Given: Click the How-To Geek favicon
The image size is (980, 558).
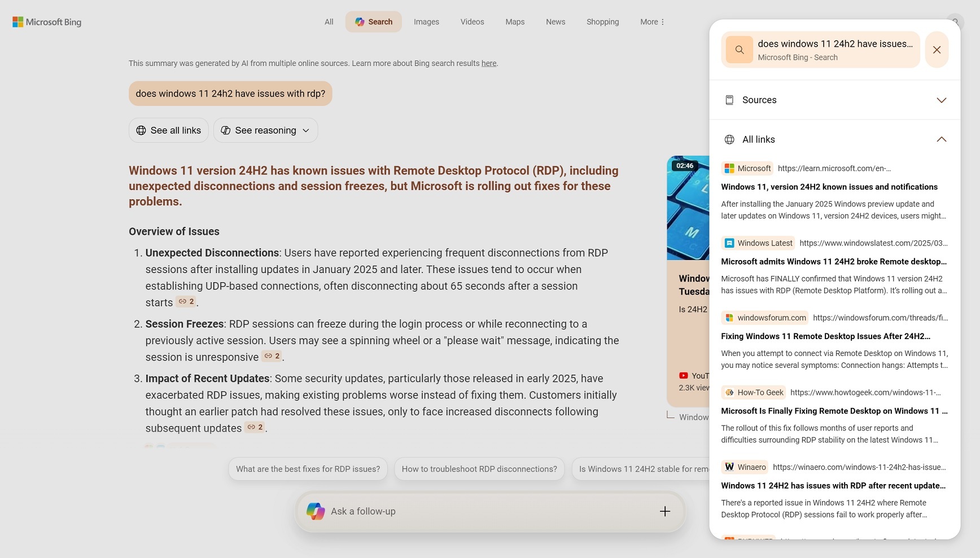Looking at the screenshot, I should click(729, 392).
